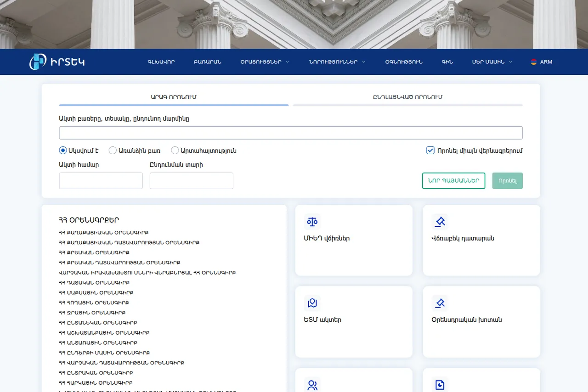The height and width of the screenshot is (392, 588).
Task: Click the ԻՐՏԵԿ logo in the header
Action: (x=57, y=62)
